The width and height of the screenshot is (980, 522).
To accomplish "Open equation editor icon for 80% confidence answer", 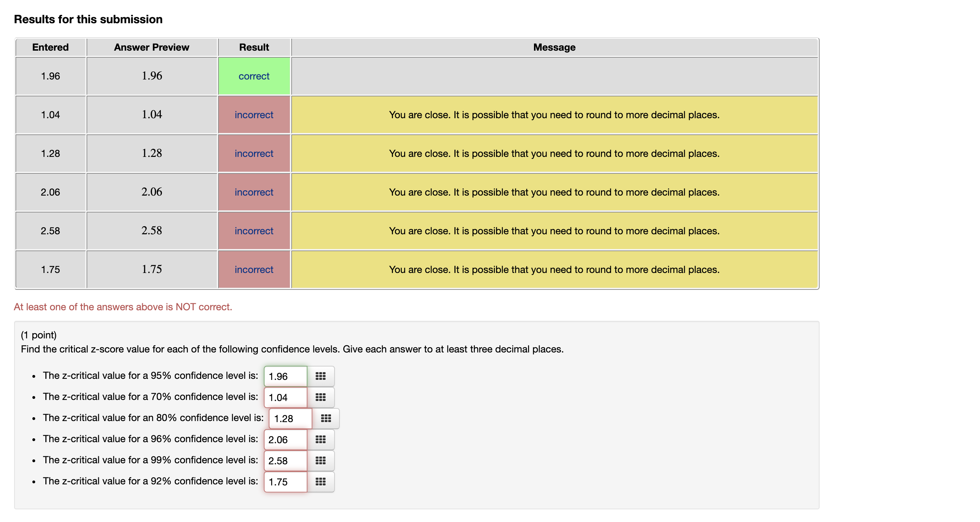I will 326,419.
